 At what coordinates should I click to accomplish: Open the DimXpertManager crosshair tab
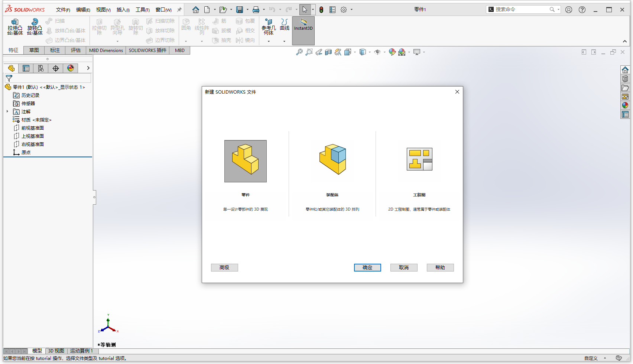point(56,68)
